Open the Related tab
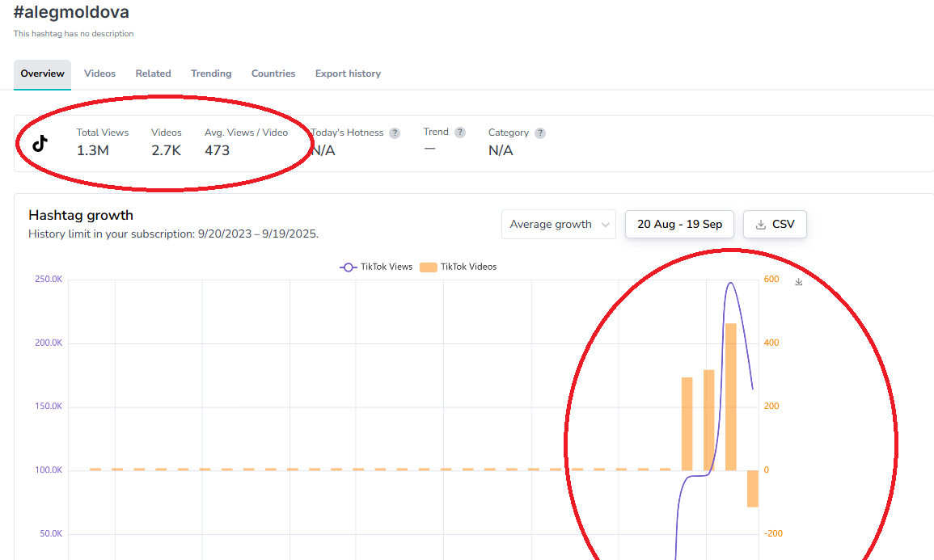The height and width of the screenshot is (560, 934). 153,74
